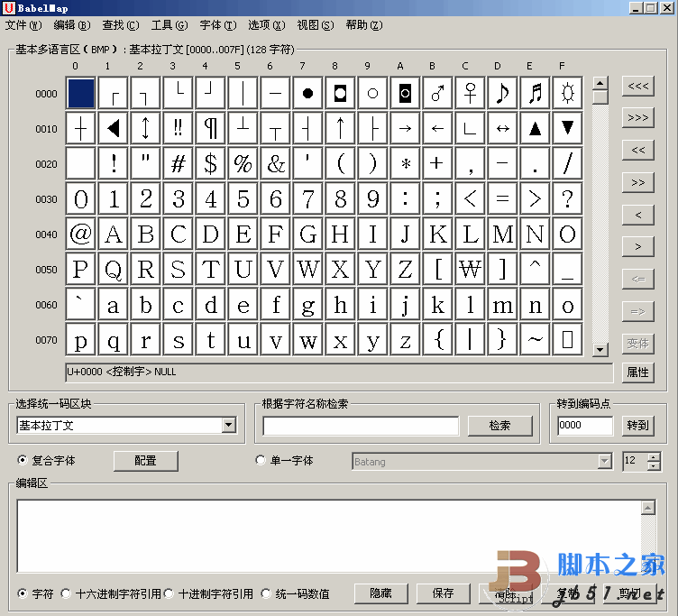Select the dollar sign character cell

coord(211,163)
